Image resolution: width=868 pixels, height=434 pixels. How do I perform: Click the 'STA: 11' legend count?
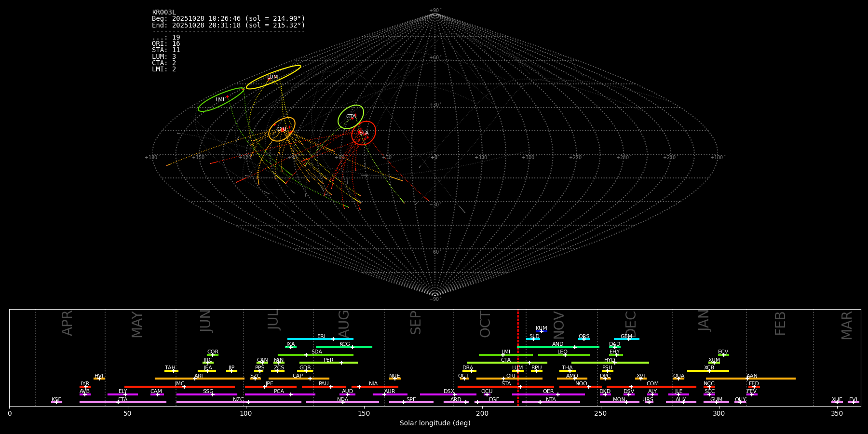(x=166, y=50)
